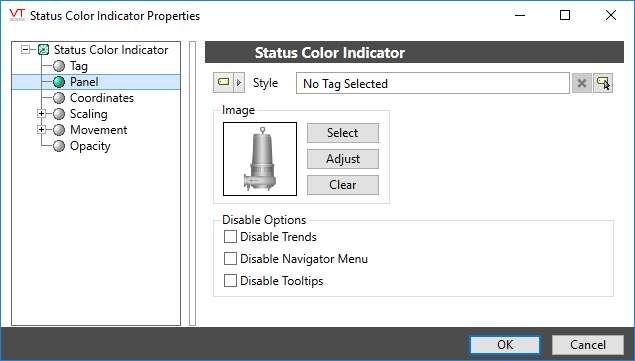Screen dimensions: 635x361
Task: Select the Status Color Indicator root icon
Action: 43,50
